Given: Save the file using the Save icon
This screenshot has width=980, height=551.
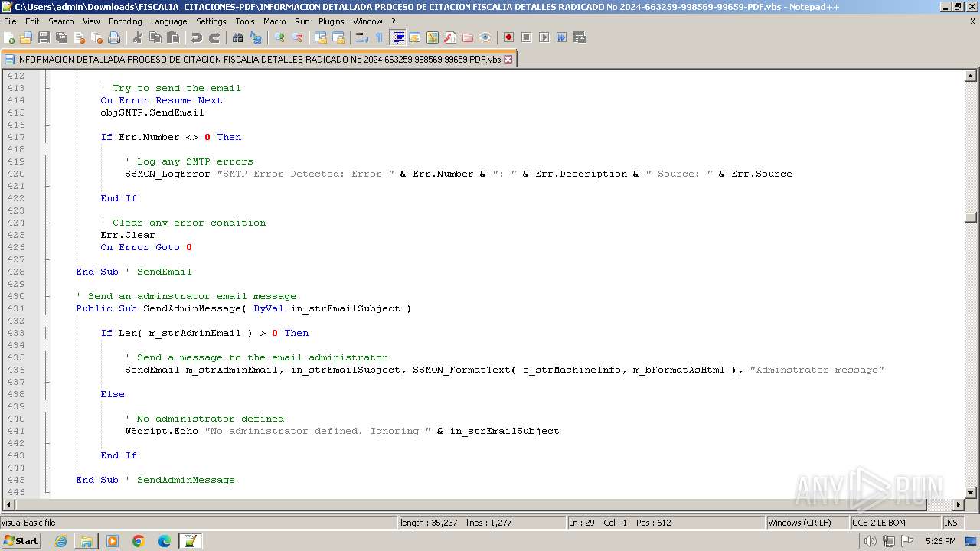Looking at the screenshot, I should (44, 37).
